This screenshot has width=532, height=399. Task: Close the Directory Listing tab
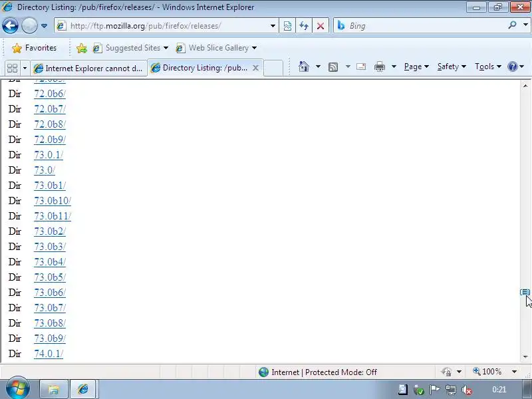pyautogui.click(x=256, y=68)
